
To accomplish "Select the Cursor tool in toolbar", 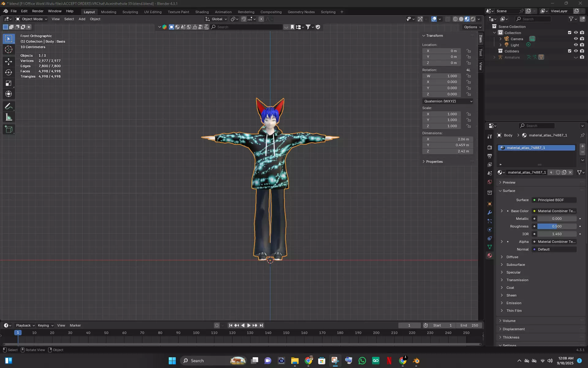I will click(9, 50).
